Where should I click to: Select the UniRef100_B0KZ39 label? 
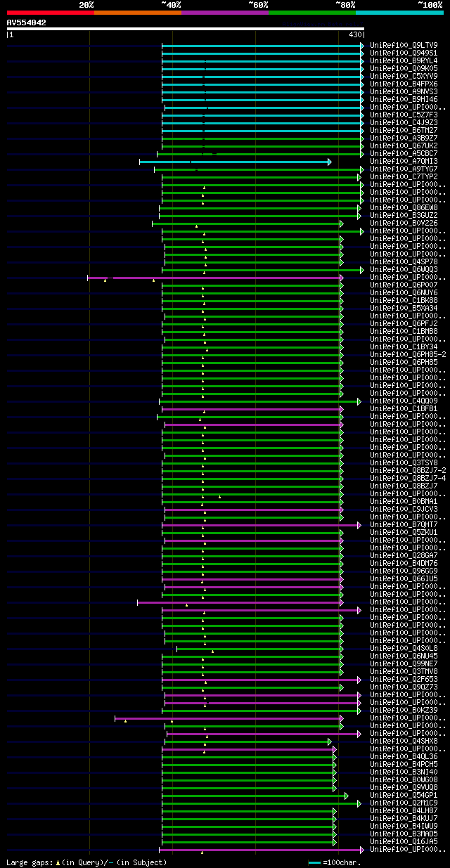tap(404, 710)
